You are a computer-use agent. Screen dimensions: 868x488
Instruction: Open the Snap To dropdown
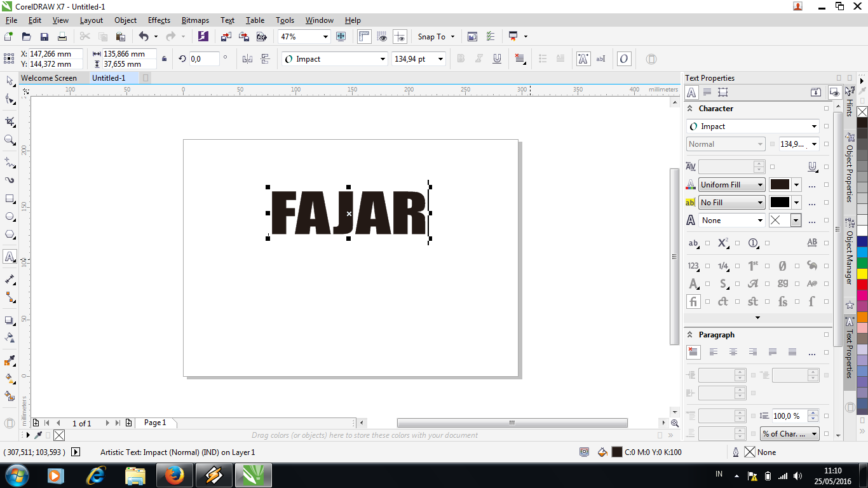[x=436, y=36]
